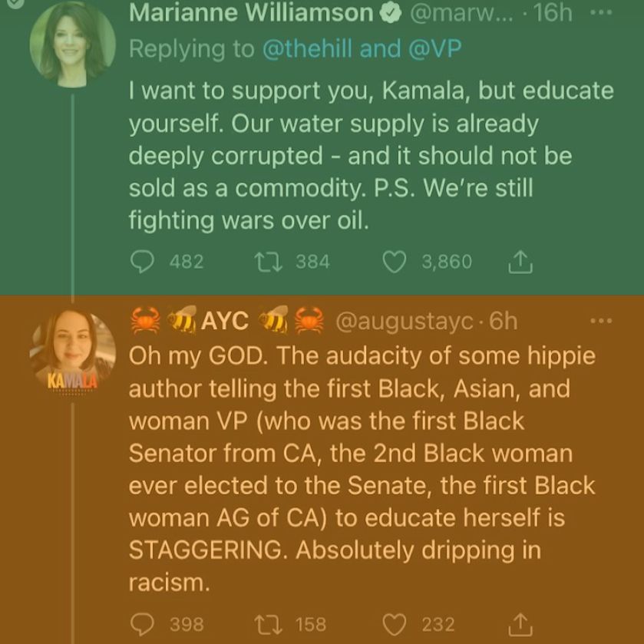Open AYC's profile picture
The image size is (644, 644).
click(73, 349)
